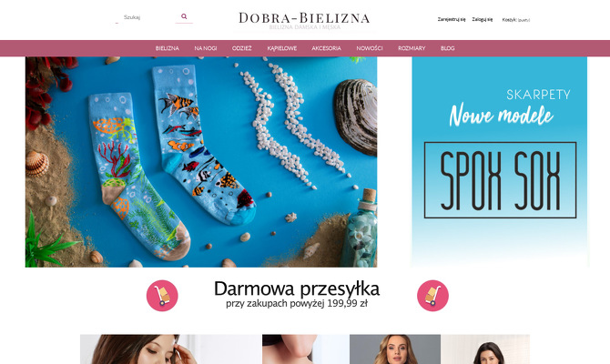Image resolution: width=610 pixels, height=364 pixels.
Task: Select ODZIEŻ in the navigation bar
Action: 242,48
